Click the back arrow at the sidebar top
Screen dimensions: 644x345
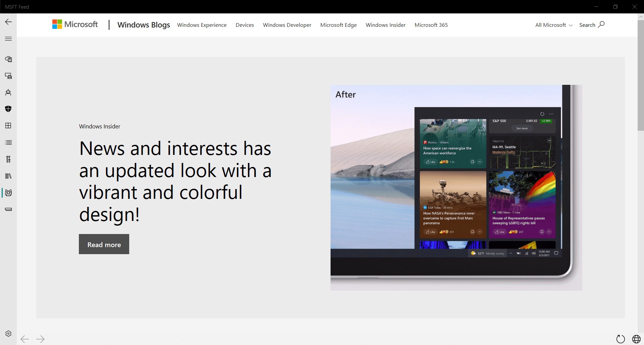pyautogui.click(x=8, y=22)
